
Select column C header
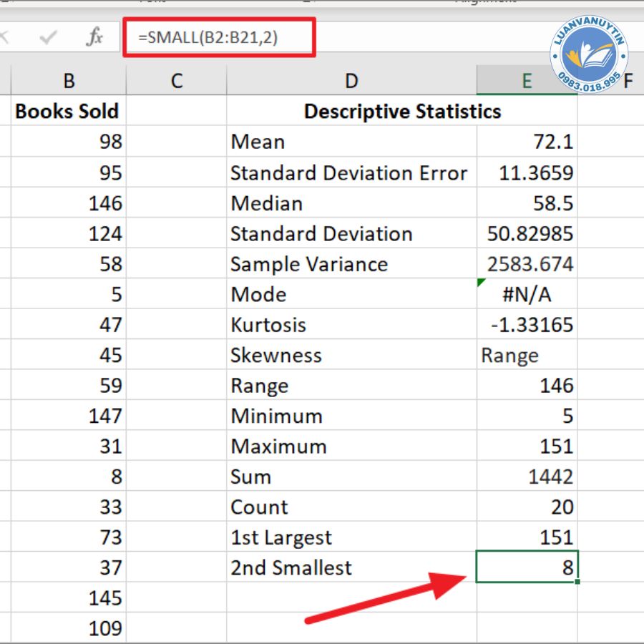click(x=177, y=81)
